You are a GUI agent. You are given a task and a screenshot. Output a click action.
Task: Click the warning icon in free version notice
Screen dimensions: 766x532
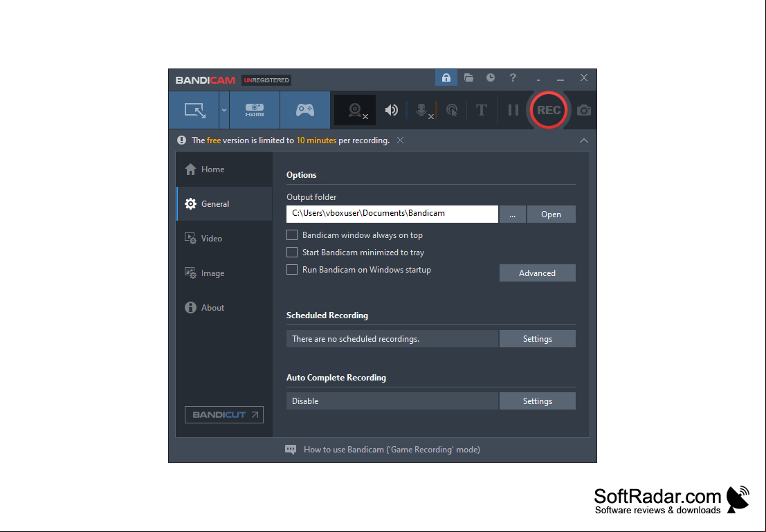click(x=182, y=140)
